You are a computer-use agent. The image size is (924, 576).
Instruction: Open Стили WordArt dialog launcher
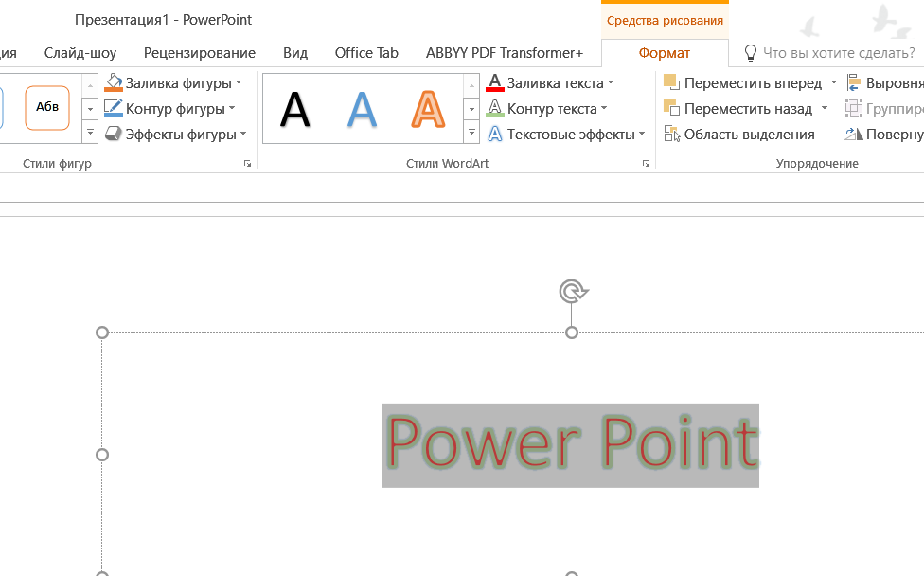(646, 164)
